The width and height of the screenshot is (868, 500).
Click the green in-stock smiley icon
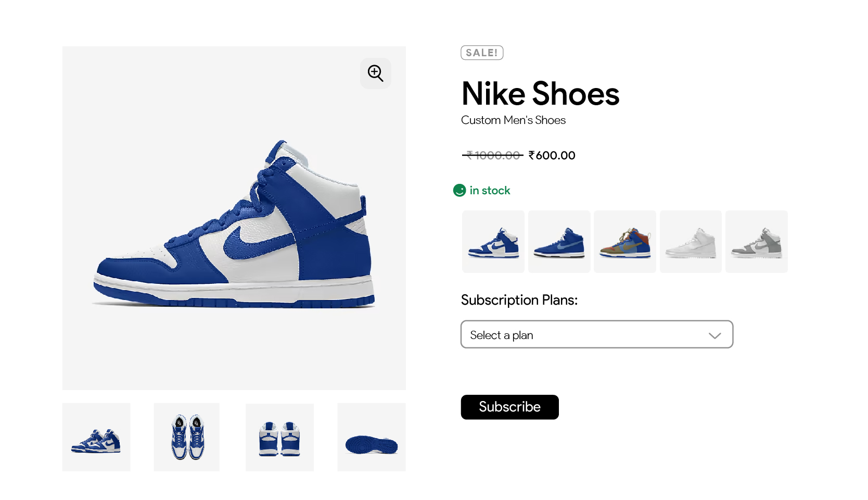[x=459, y=191]
